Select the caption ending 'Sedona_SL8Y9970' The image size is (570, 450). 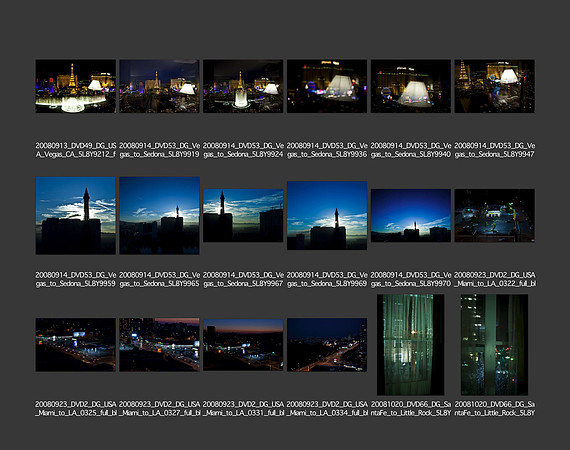(x=411, y=279)
